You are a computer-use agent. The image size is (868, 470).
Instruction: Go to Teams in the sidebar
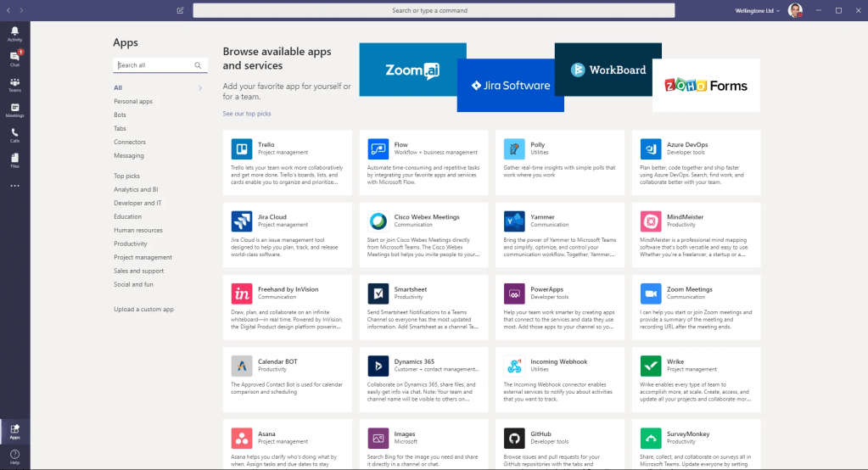coord(14,84)
